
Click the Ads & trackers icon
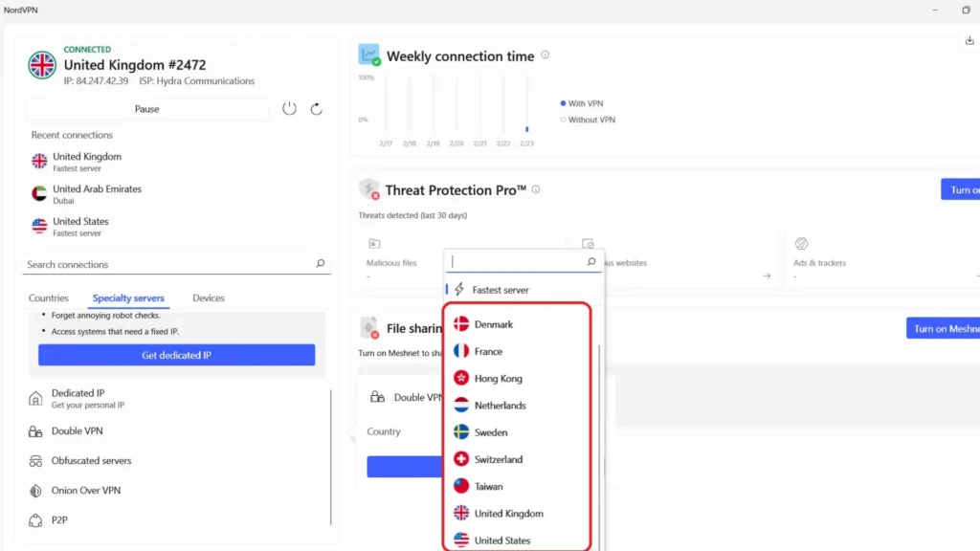801,244
